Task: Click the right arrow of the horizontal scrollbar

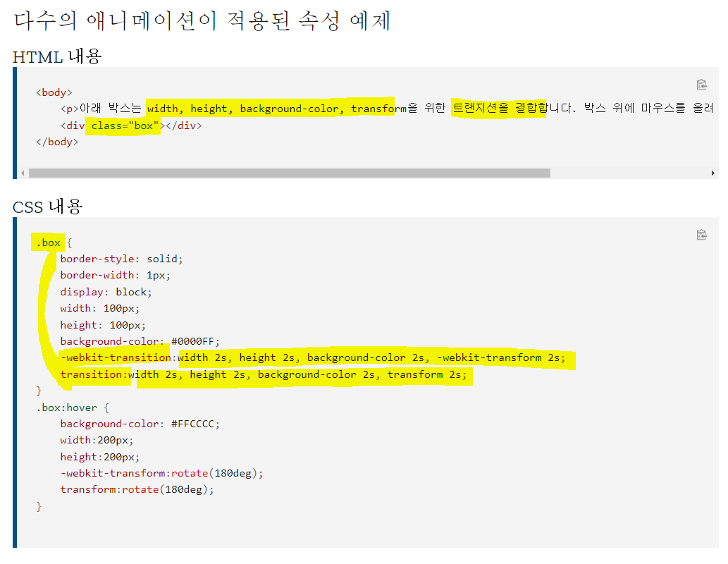Action: [713, 172]
